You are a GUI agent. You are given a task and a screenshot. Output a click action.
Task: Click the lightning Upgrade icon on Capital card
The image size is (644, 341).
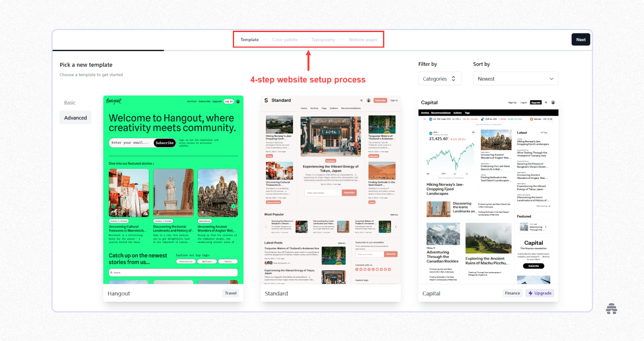click(x=530, y=293)
